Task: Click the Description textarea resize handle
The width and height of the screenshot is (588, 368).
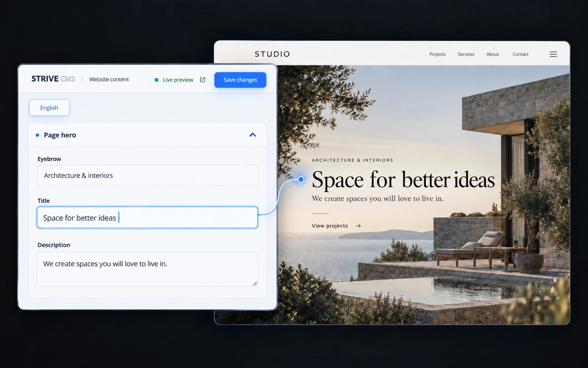Action: 255,283
